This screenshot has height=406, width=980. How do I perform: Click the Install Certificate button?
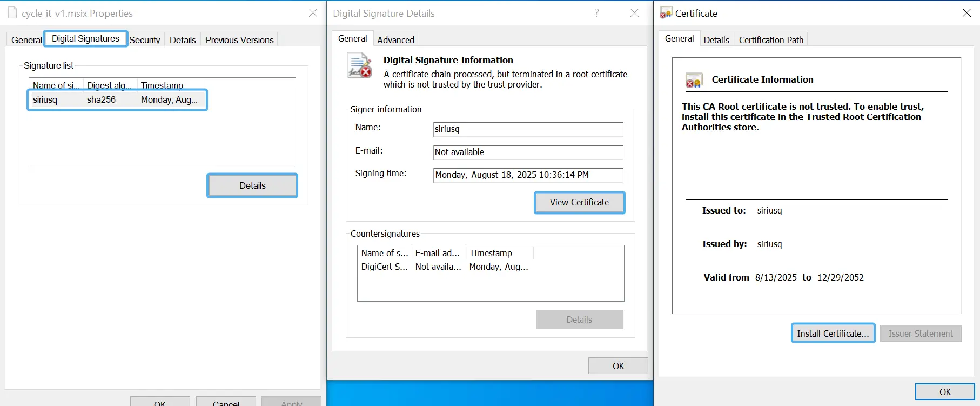tap(833, 334)
